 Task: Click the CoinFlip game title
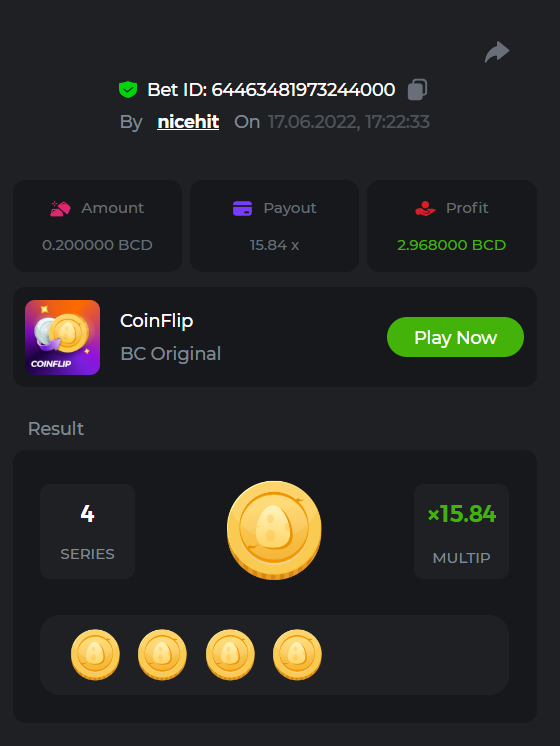tap(157, 321)
